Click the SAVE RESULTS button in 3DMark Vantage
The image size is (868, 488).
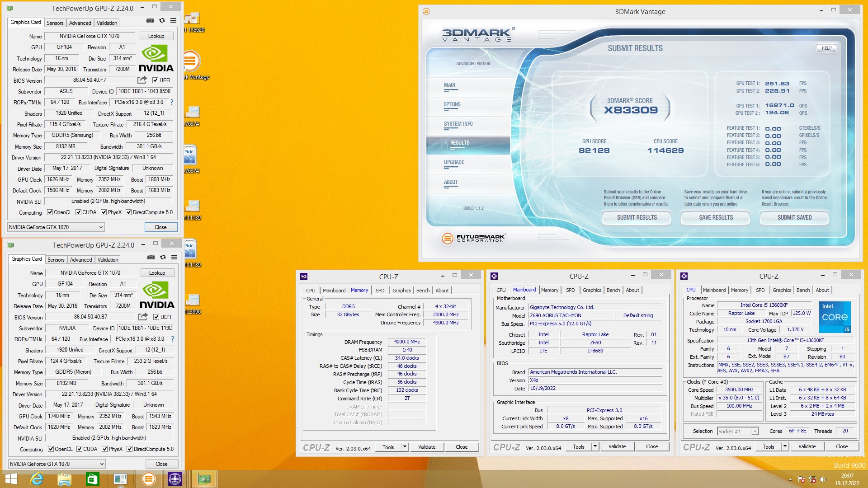716,218
